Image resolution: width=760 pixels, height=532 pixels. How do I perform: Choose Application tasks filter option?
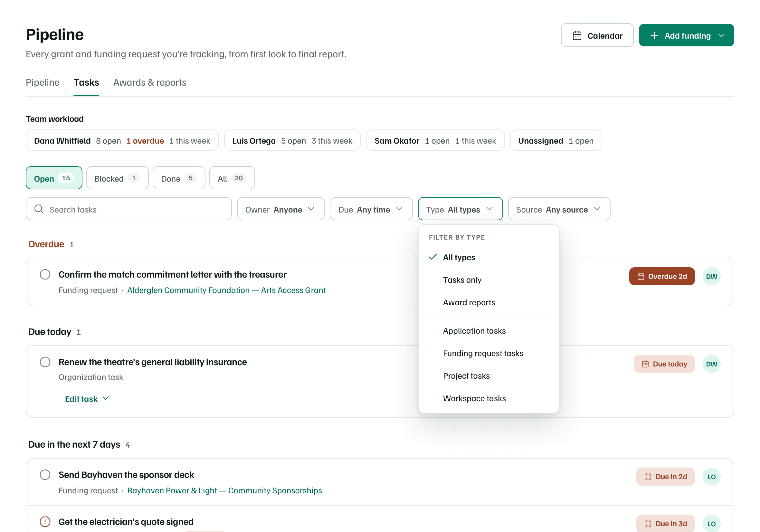489,331
